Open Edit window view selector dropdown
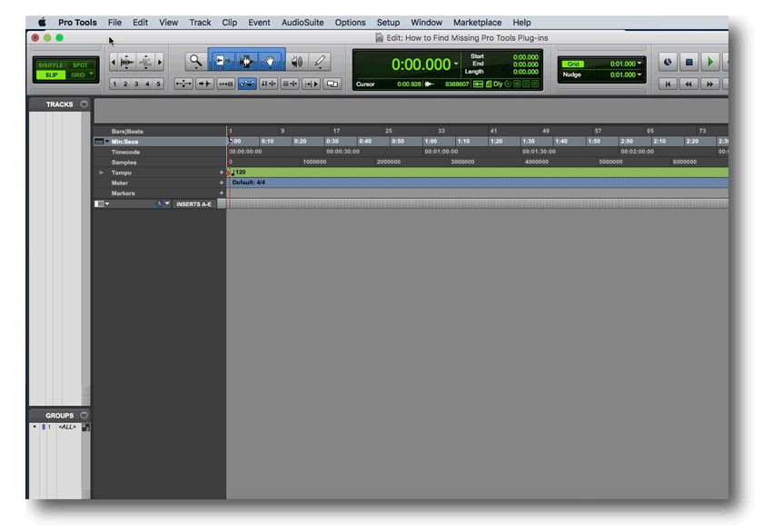Viewport: 763px width, 532px height. click(102, 203)
